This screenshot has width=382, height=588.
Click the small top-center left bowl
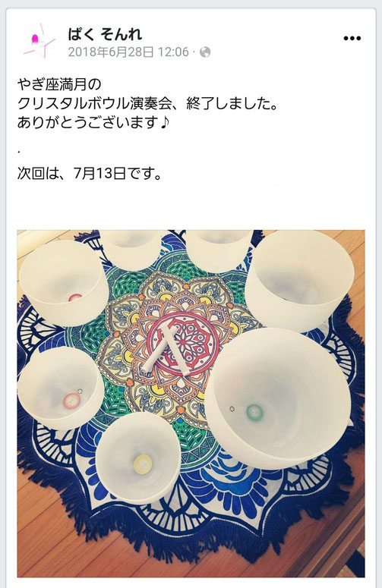point(130,249)
